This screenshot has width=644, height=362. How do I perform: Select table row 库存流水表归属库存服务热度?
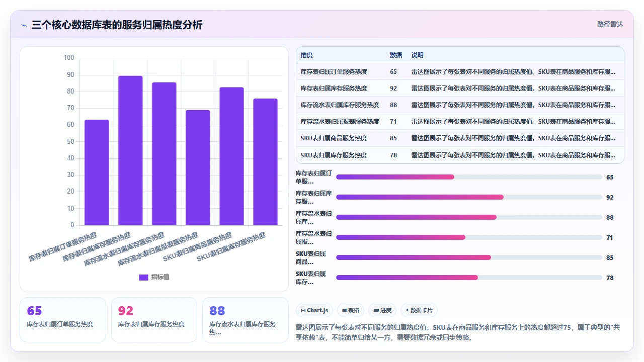click(x=460, y=105)
